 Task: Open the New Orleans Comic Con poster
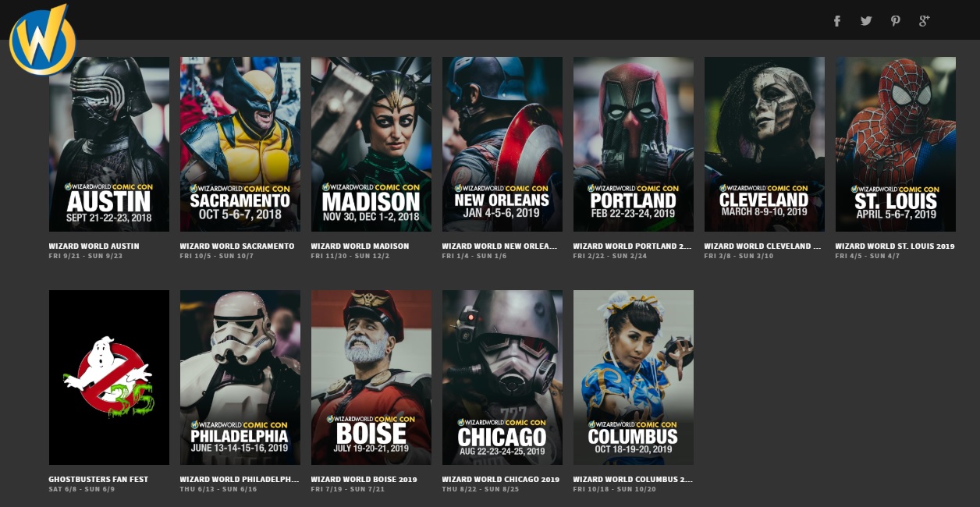point(502,144)
